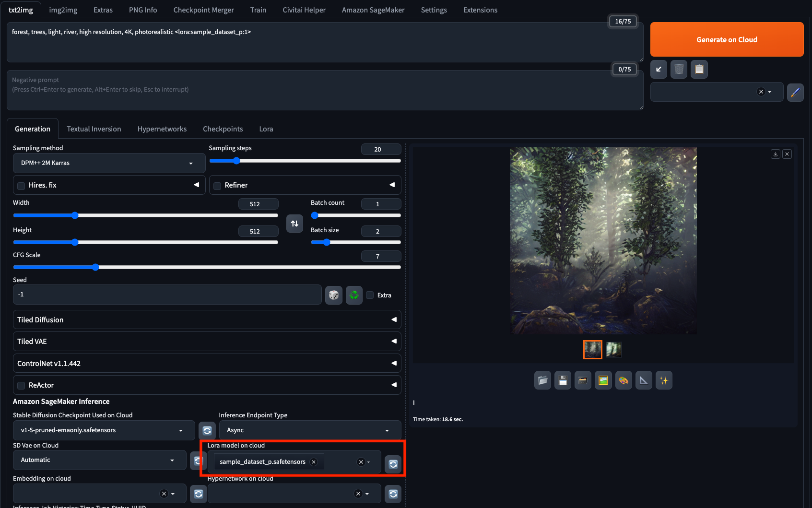The height and width of the screenshot is (508, 812).
Task: Adjust the Batch size slider
Action: pos(356,242)
